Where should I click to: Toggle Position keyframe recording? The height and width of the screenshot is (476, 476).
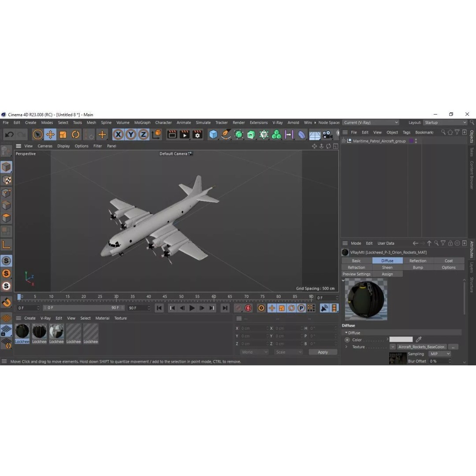(271, 308)
